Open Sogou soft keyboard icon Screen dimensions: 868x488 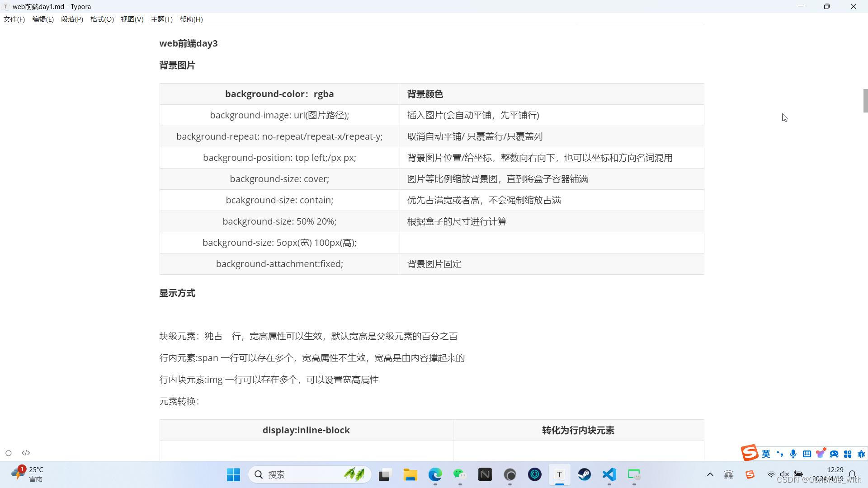807,454
